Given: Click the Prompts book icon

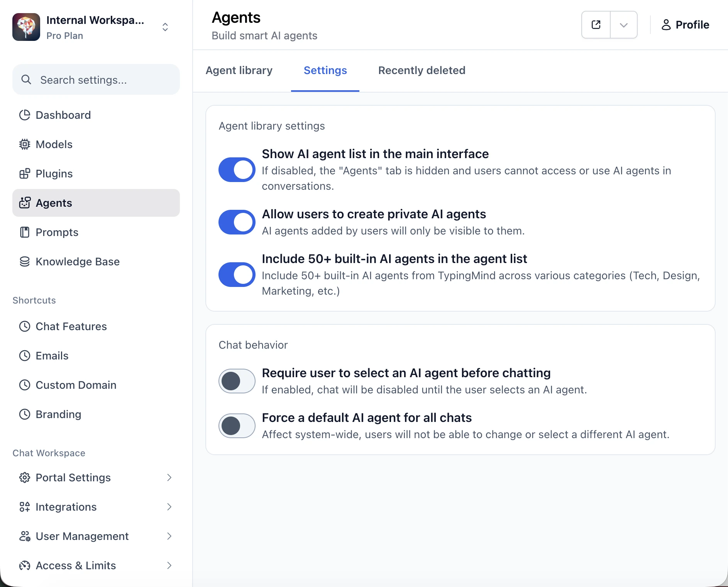Looking at the screenshot, I should click(x=25, y=232).
